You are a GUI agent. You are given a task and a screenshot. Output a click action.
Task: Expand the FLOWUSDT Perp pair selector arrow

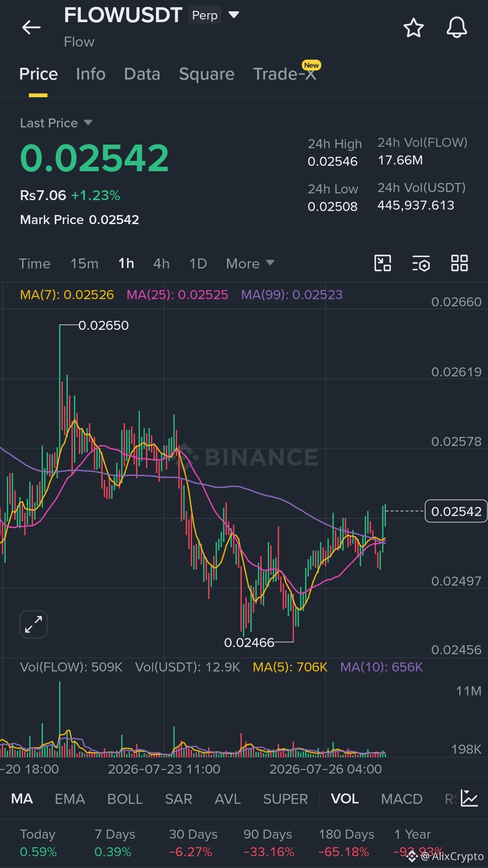tap(234, 15)
